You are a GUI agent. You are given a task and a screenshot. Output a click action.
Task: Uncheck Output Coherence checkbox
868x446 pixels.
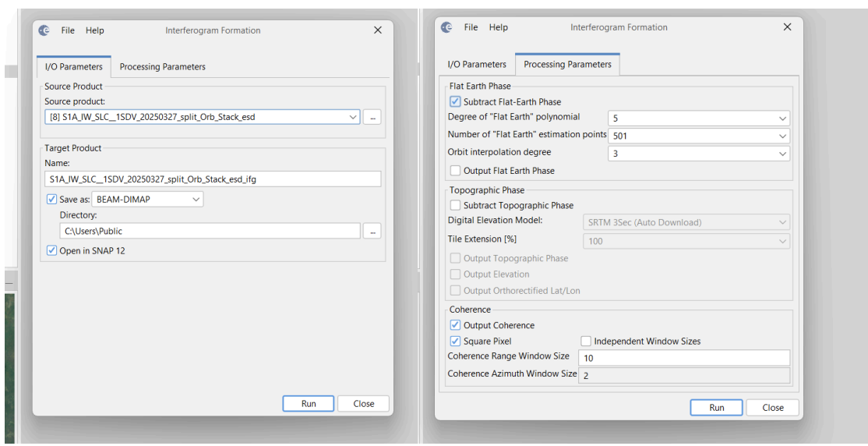455,325
